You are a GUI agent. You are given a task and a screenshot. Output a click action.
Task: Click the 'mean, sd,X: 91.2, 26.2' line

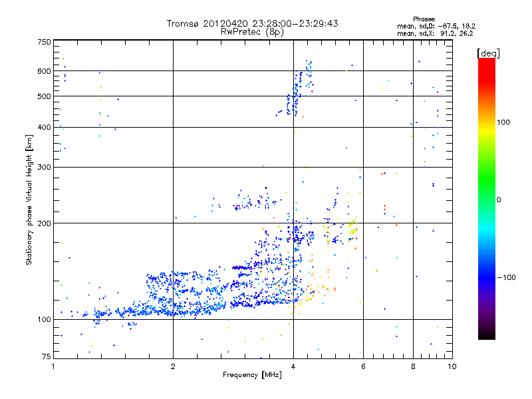click(x=435, y=33)
